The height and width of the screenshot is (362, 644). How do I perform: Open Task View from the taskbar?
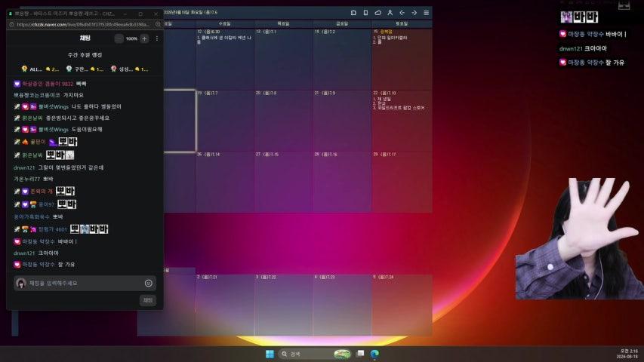360,354
